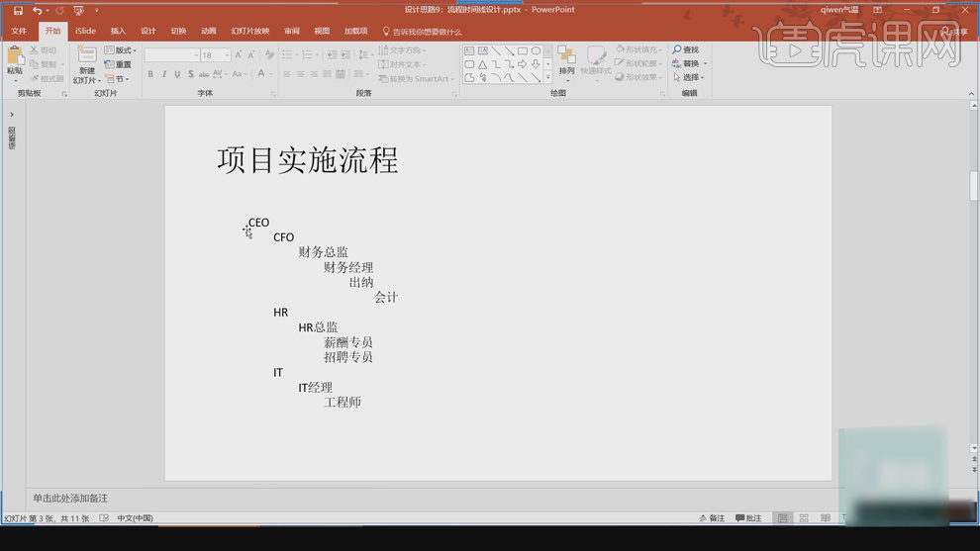Click the Tell Me (告诉我你想要做什么) search box

click(x=422, y=32)
